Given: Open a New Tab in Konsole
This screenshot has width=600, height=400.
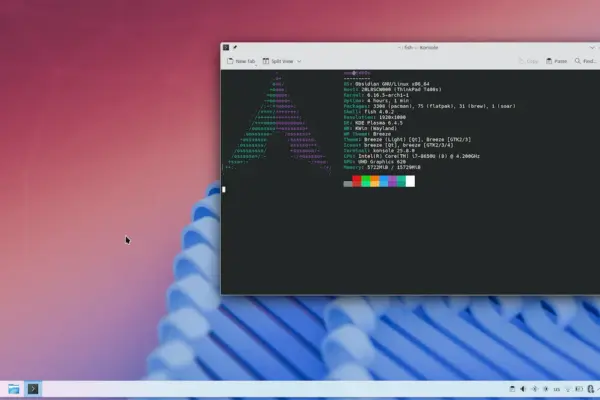Looking at the screenshot, I should (x=241, y=61).
